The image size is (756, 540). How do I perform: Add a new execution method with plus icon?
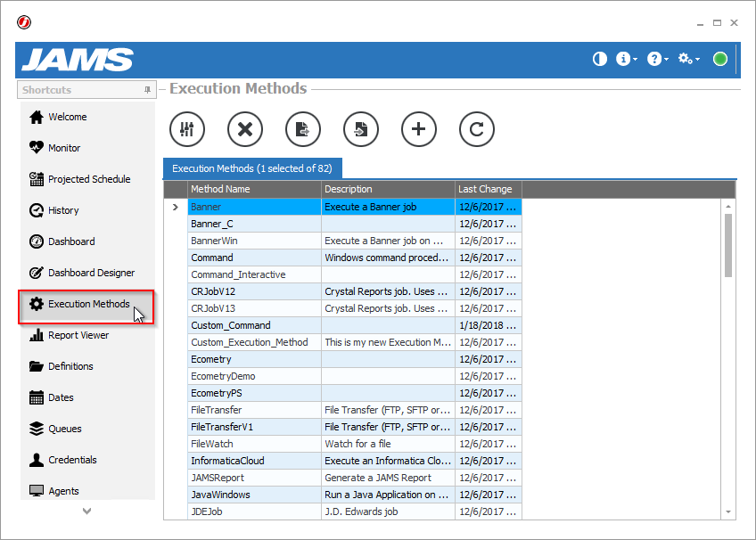(418, 129)
